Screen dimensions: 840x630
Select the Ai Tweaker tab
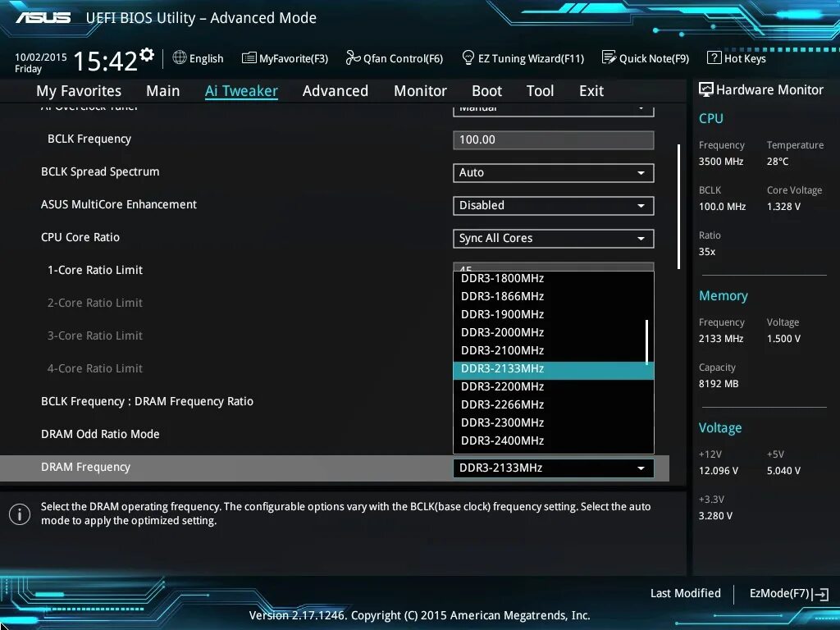point(241,90)
